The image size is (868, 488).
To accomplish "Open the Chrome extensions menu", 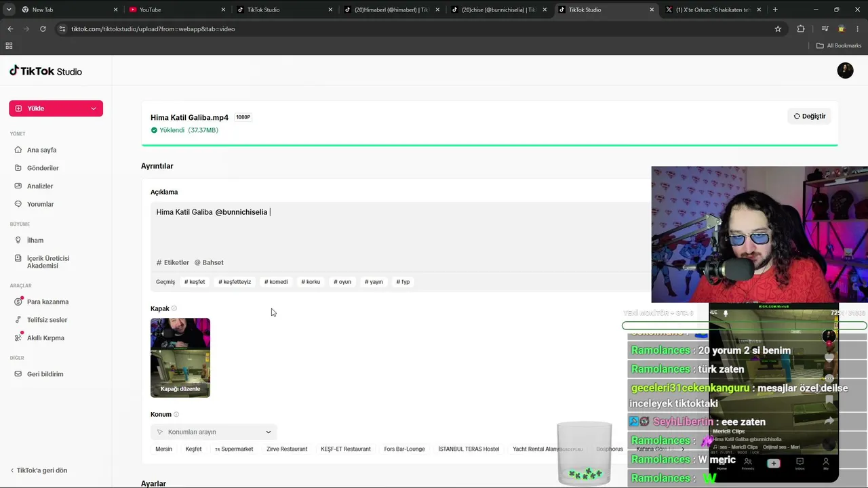I will (801, 29).
